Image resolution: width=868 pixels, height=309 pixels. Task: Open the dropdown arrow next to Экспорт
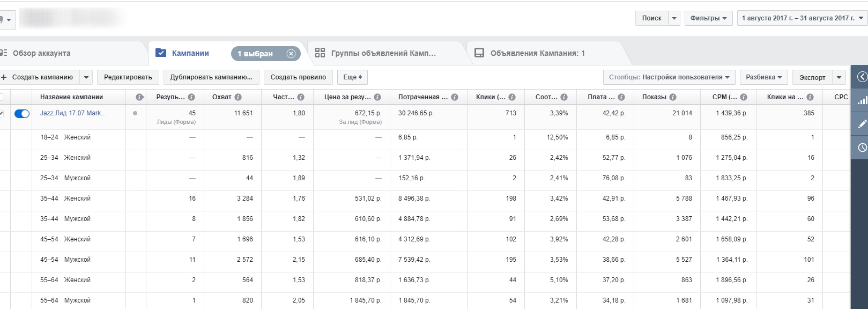(x=840, y=77)
